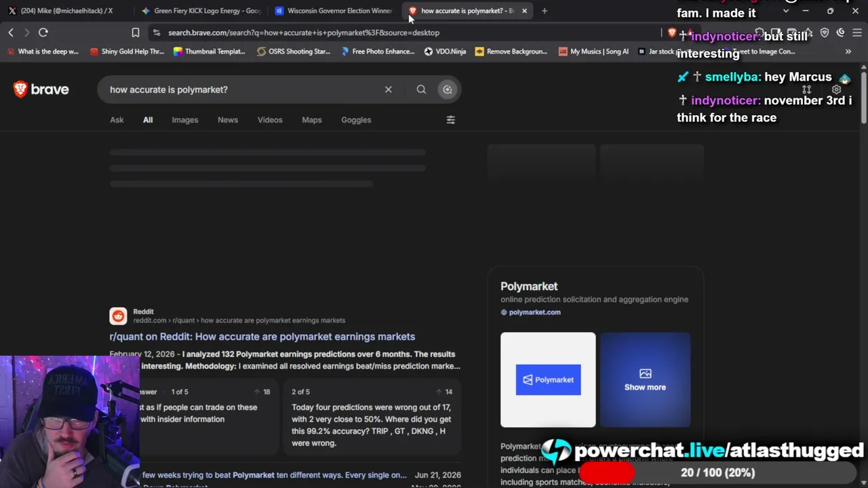Open 'OSRS Shooting Star...' bookmark
The height and width of the screenshot is (488, 868).
pos(294,52)
